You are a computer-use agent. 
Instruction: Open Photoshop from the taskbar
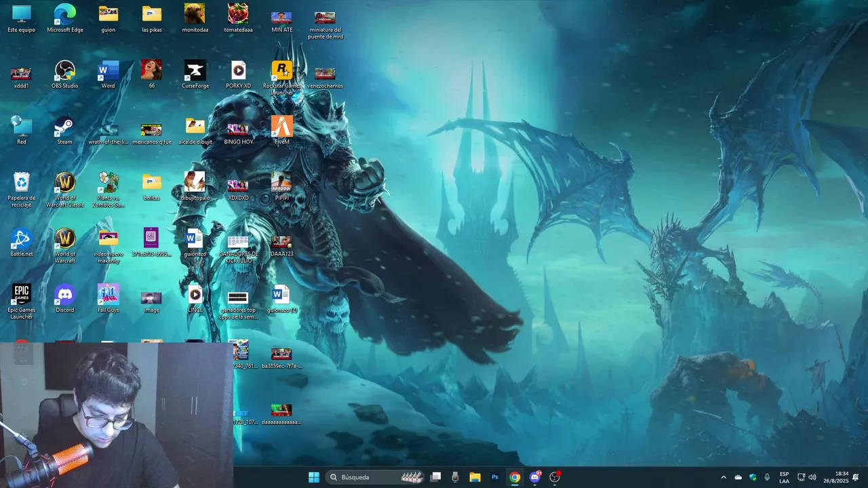click(x=495, y=477)
